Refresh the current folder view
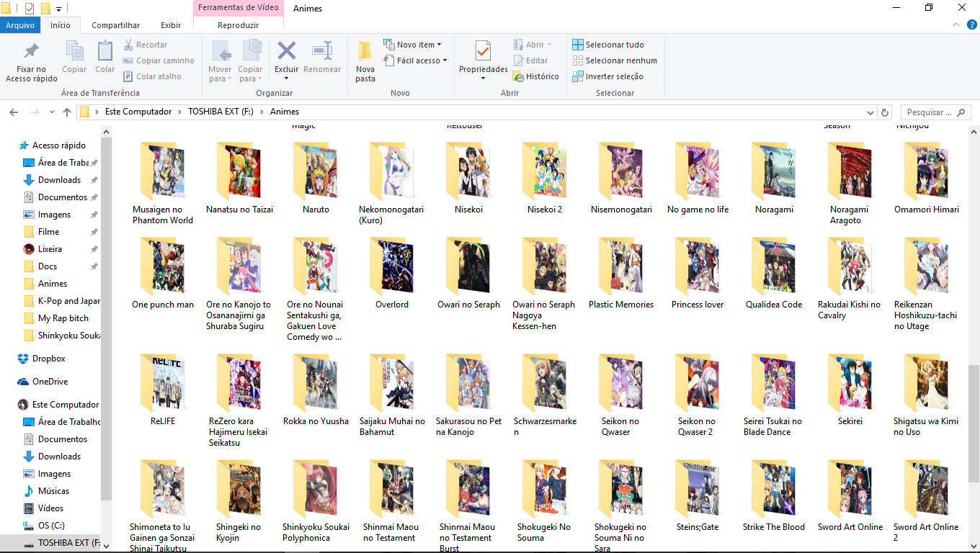980x553 pixels. click(x=886, y=112)
